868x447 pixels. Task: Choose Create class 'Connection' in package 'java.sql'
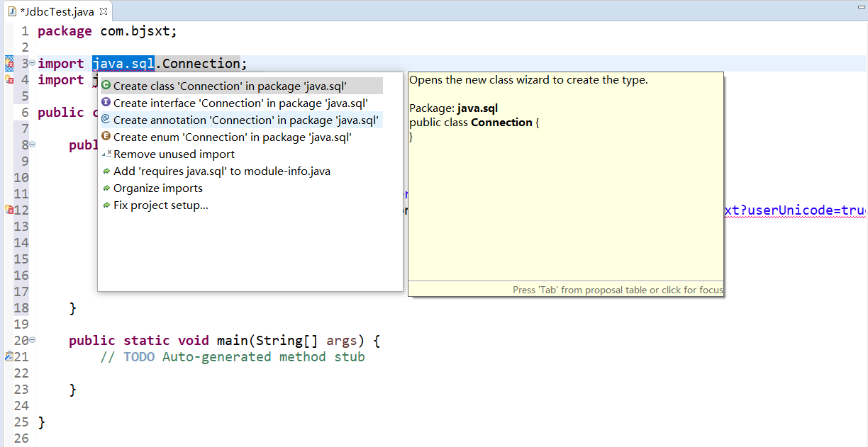242,86
